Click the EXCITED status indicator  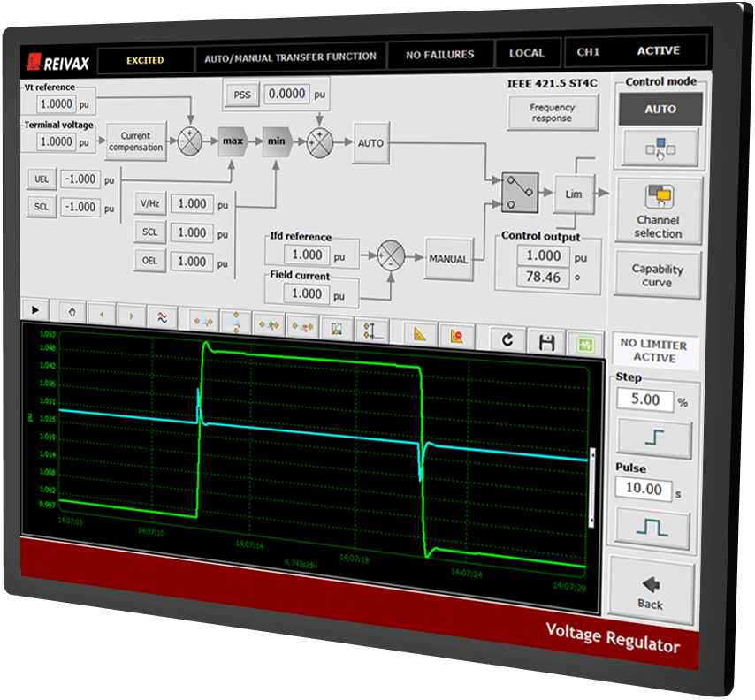(145, 61)
